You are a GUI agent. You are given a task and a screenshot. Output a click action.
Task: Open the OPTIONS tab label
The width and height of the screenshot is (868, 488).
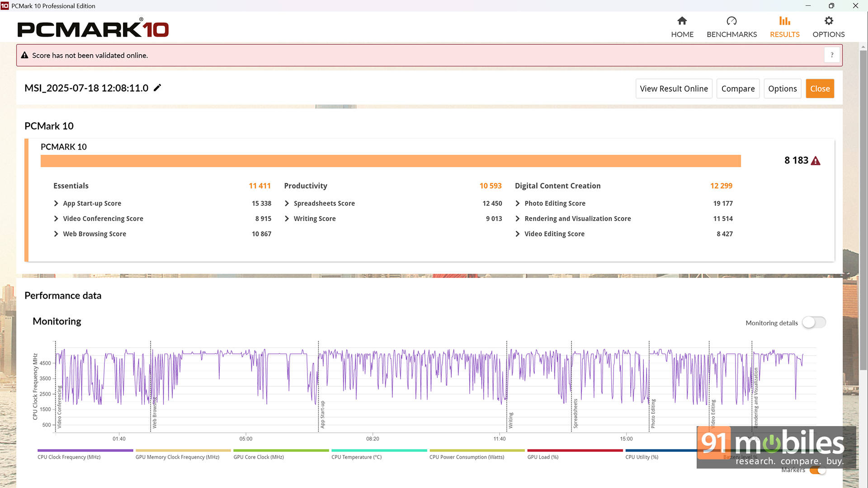pyautogui.click(x=829, y=34)
